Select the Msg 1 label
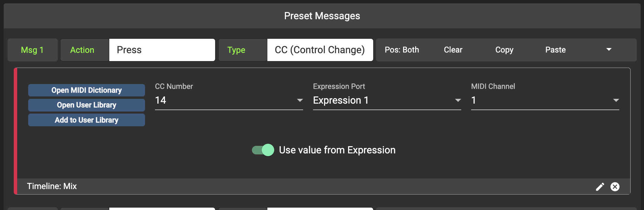 32,50
